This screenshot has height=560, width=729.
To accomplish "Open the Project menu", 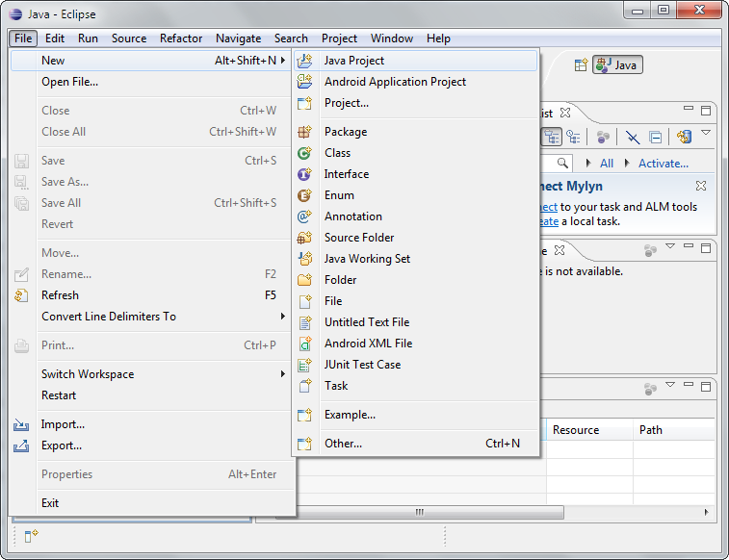I will [x=339, y=38].
